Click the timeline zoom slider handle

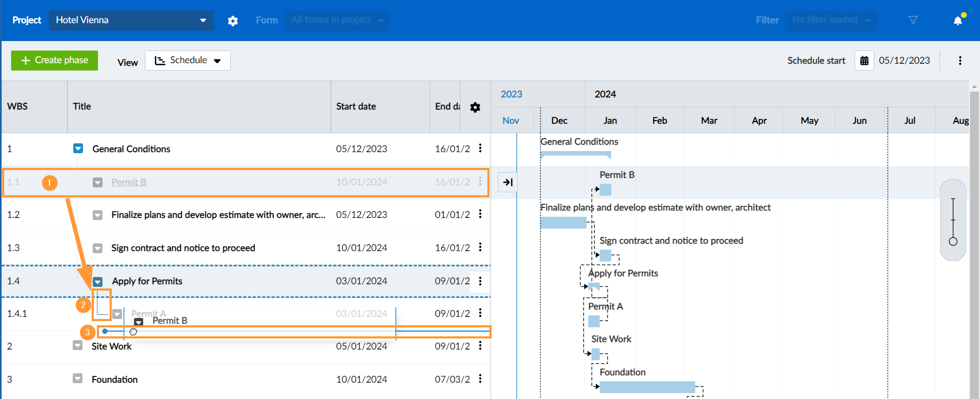(953, 242)
